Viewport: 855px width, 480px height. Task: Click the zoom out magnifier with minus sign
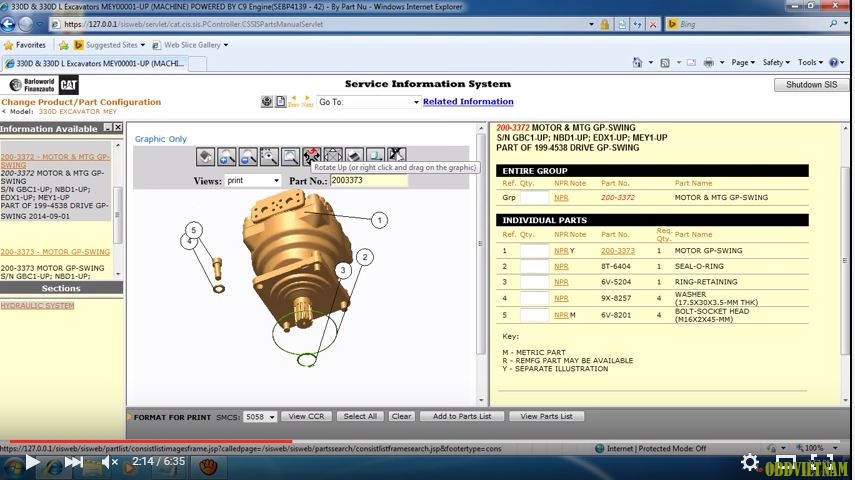coord(248,156)
